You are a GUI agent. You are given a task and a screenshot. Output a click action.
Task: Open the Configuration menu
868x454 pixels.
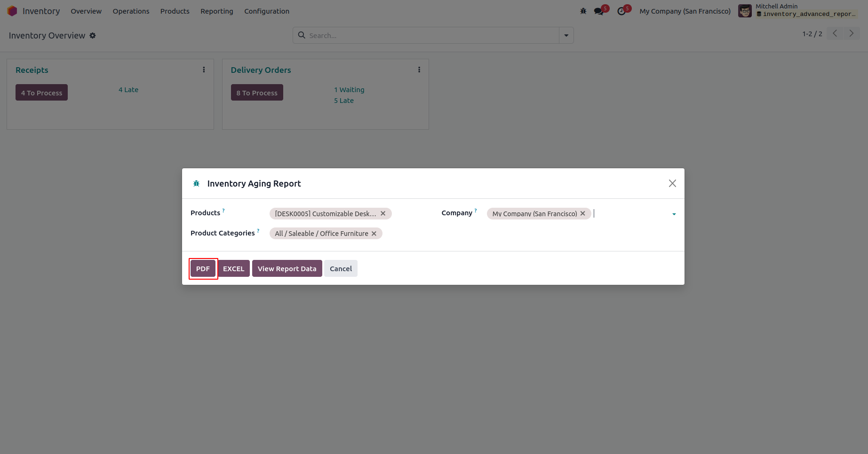coord(267,11)
